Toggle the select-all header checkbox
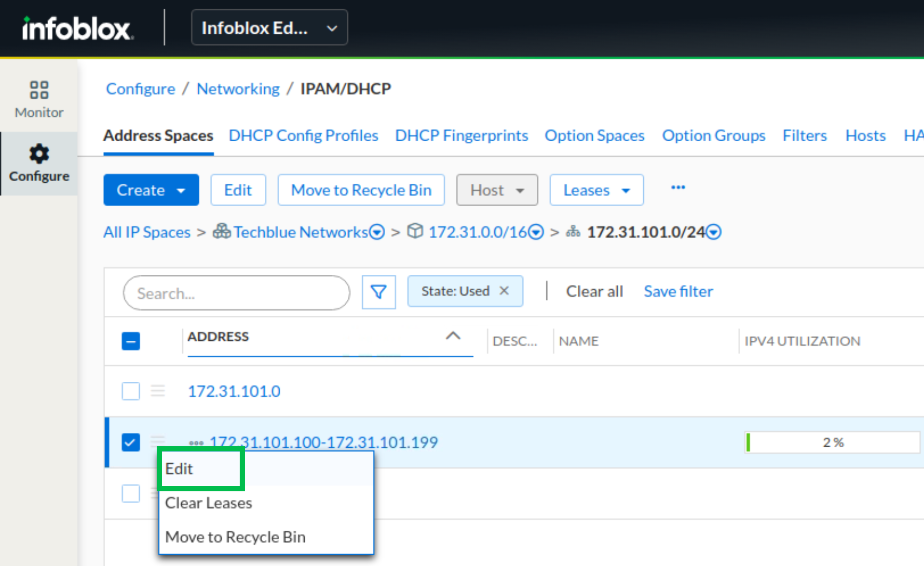Viewport: 924px width, 566px height. [131, 341]
